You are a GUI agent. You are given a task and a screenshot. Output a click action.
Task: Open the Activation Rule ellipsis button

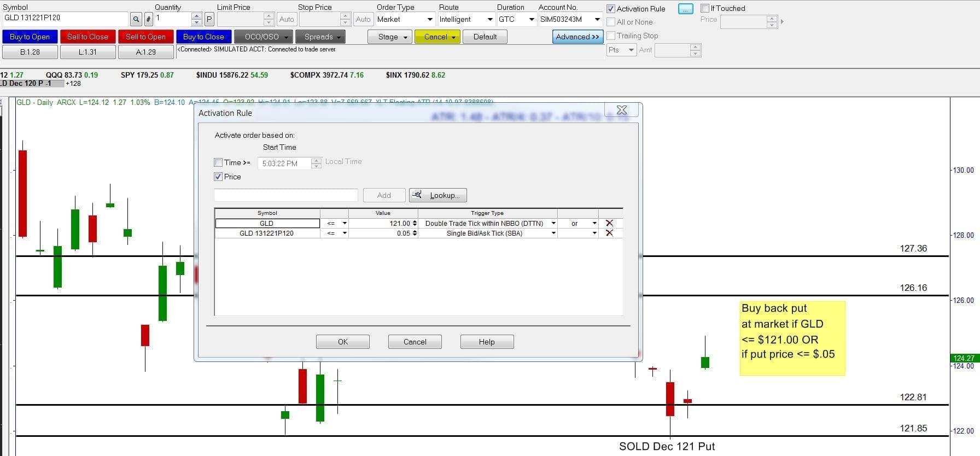pos(685,9)
